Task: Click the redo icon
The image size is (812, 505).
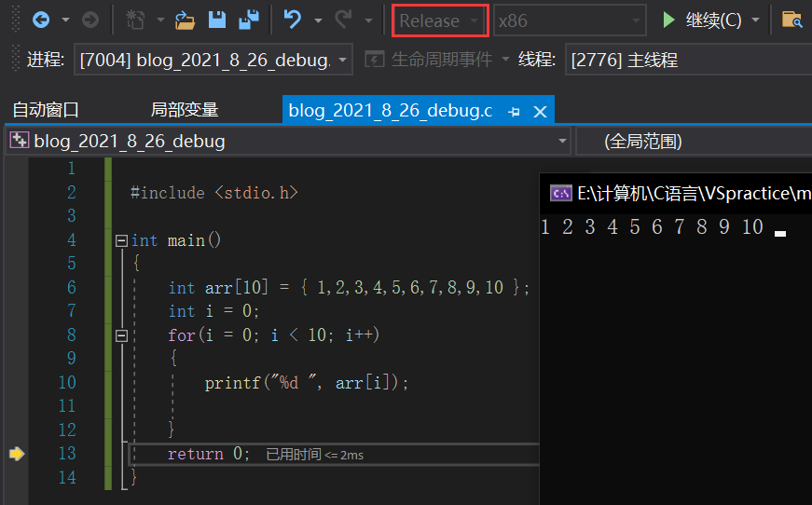Action: tap(343, 20)
